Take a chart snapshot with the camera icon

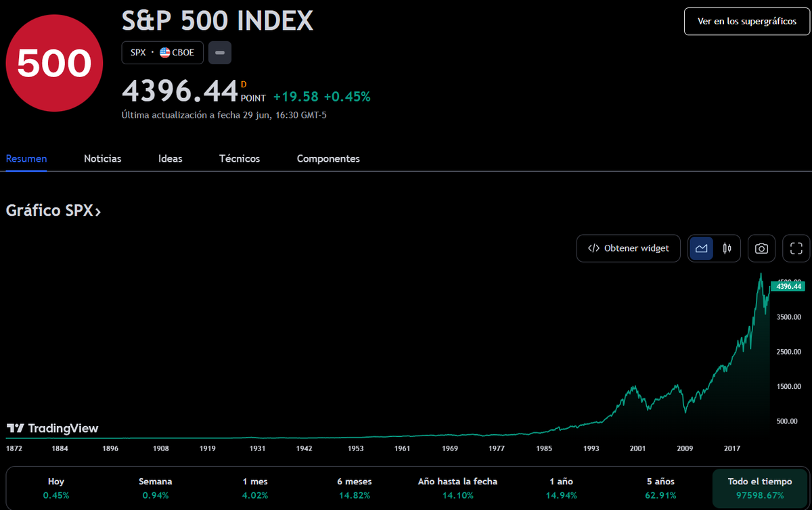761,248
